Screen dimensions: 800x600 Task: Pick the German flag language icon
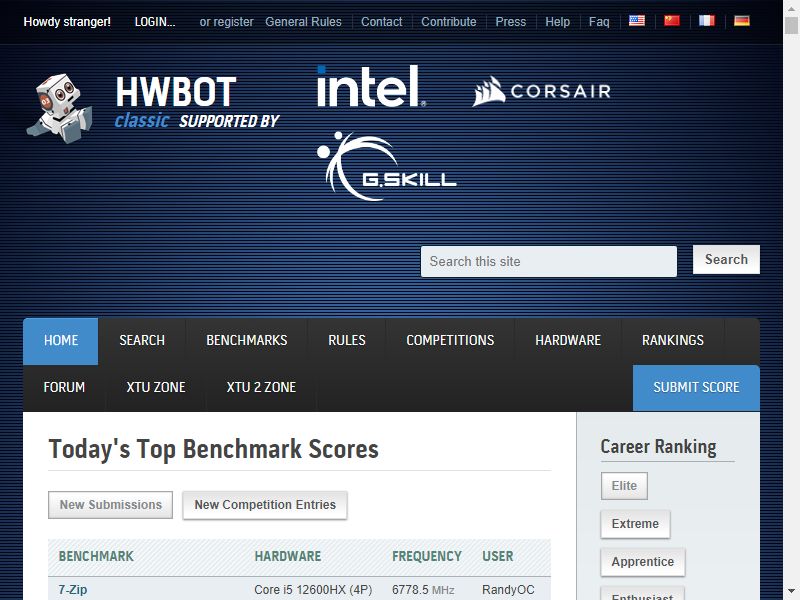[742, 21]
